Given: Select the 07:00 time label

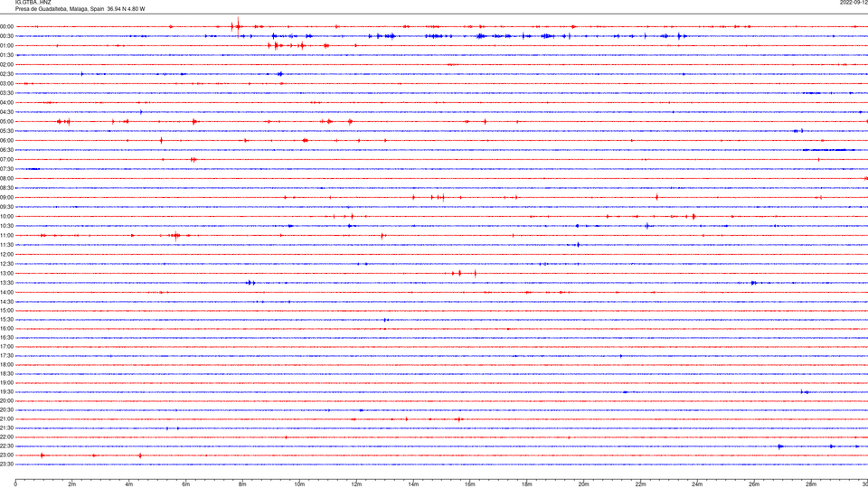Looking at the screenshot, I should [7, 159].
